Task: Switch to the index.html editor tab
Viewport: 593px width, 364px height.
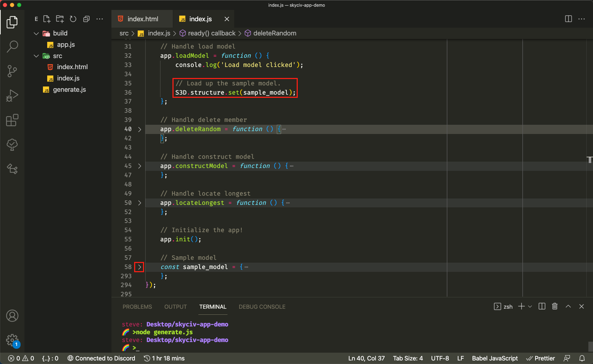Action: pyautogui.click(x=143, y=19)
